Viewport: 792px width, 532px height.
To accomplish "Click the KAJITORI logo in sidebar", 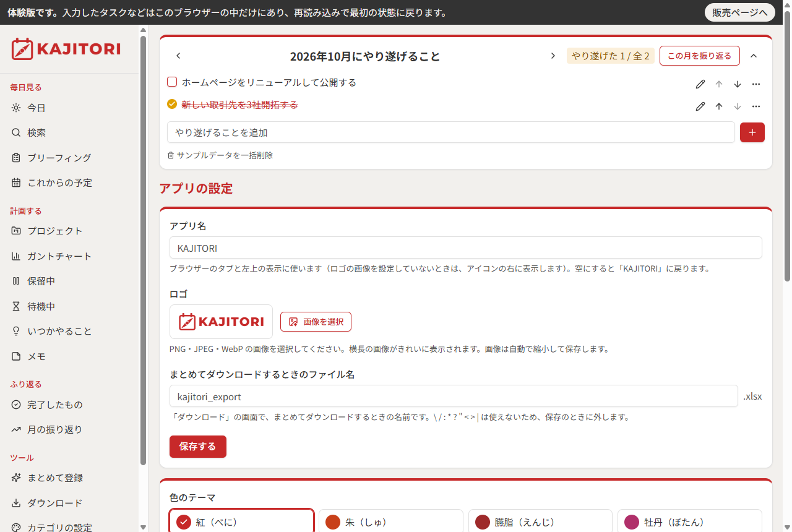I will click(x=66, y=49).
